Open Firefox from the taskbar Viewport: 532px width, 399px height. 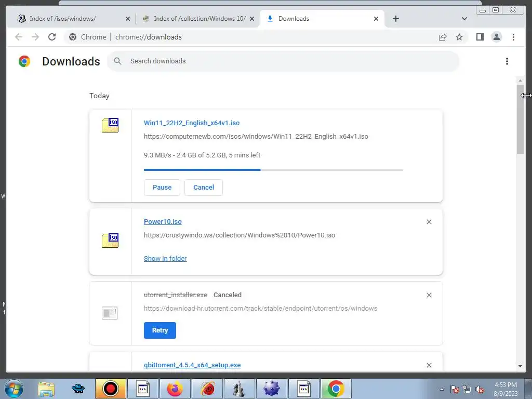click(x=175, y=389)
